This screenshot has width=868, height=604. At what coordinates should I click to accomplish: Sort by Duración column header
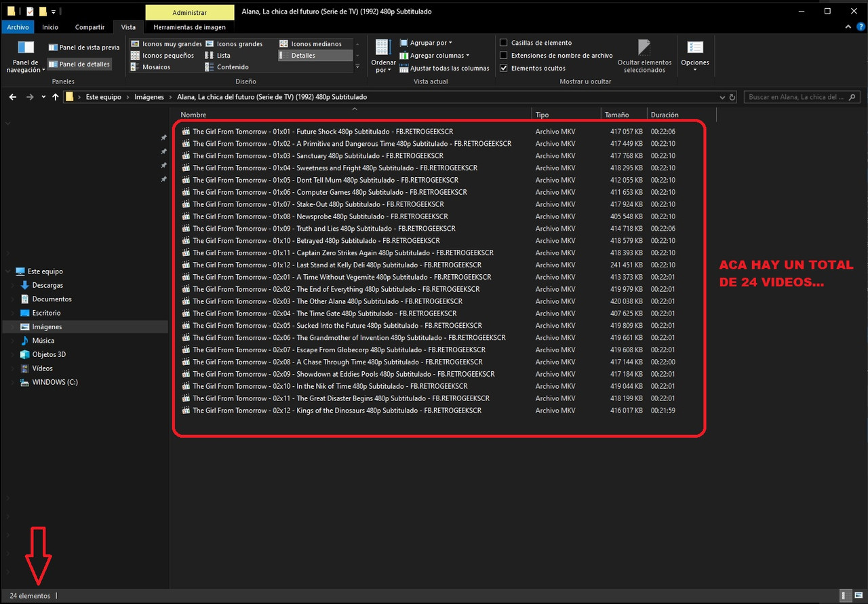[x=682, y=115]
